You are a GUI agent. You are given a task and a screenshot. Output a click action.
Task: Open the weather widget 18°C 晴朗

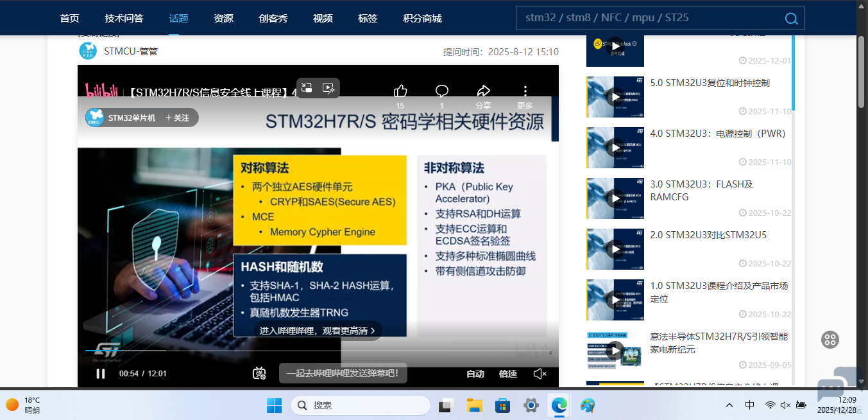(24, 405)
